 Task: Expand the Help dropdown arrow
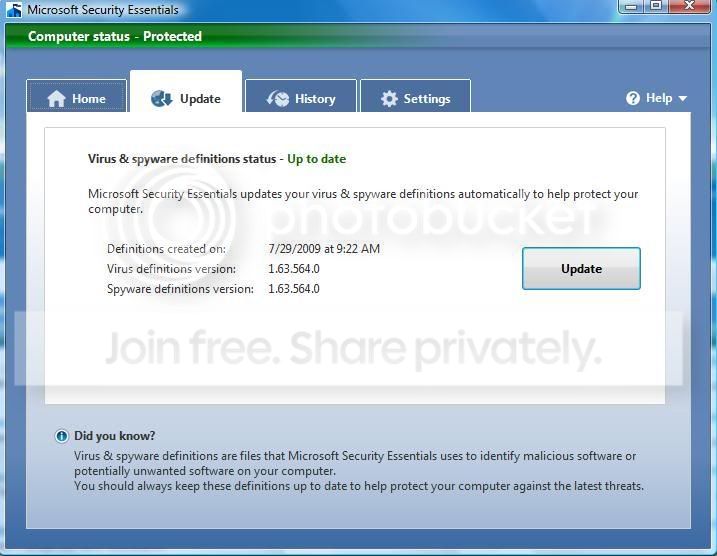(x=683, y=98)
